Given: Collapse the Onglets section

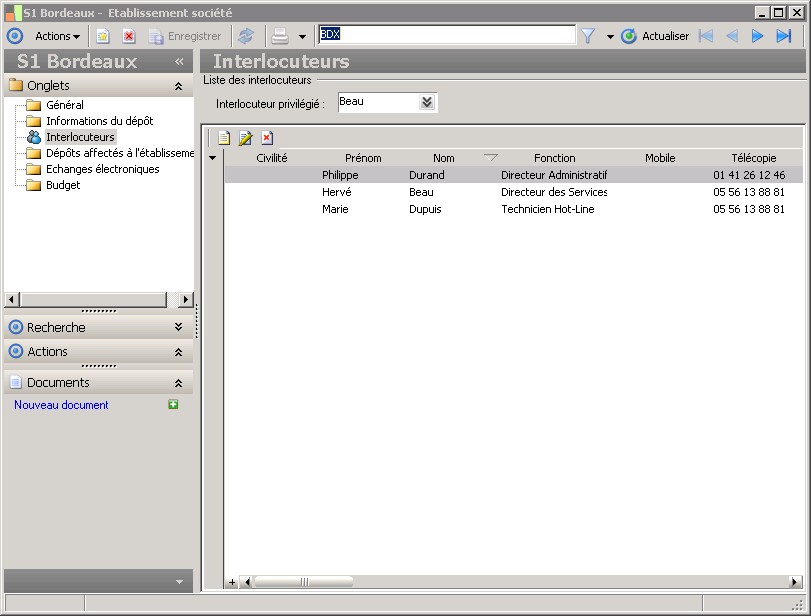Looking at the screenshot, I should tap(178, 86).
